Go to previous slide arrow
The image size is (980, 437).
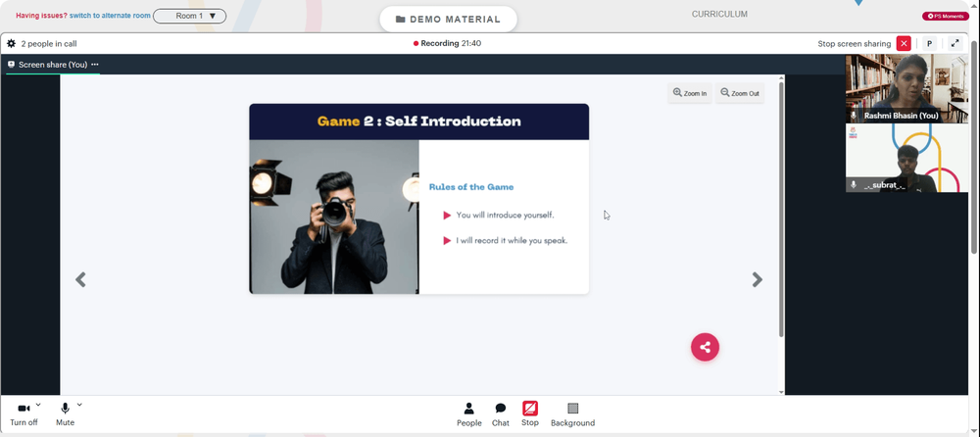80,279
